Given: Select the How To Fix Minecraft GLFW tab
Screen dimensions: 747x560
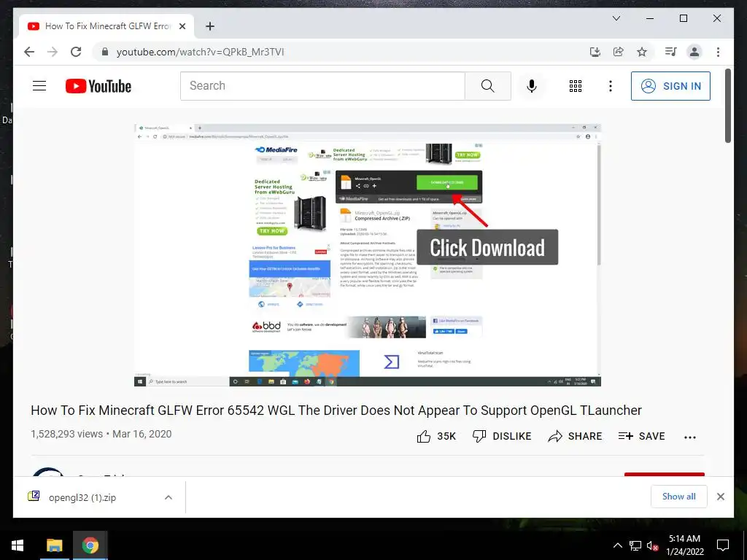Looking at the screenshot, I should coord(107,26).
